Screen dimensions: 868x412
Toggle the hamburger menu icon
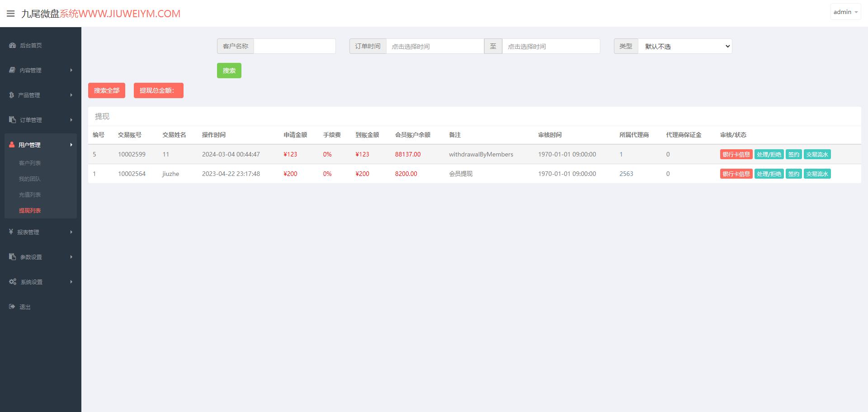(11, 14)
